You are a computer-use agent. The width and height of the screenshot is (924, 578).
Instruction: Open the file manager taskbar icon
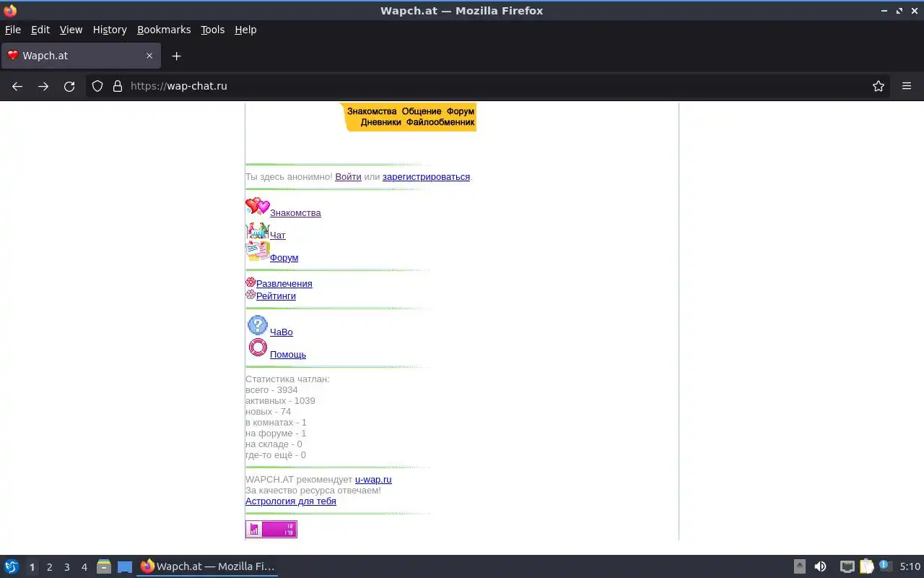pos(104,567)
